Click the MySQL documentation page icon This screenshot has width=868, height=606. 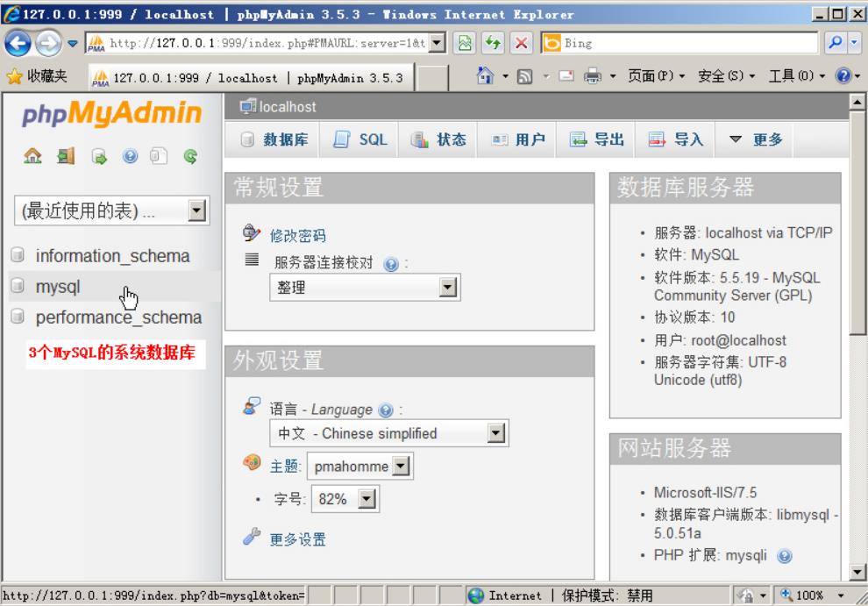(x=159, y=156)
